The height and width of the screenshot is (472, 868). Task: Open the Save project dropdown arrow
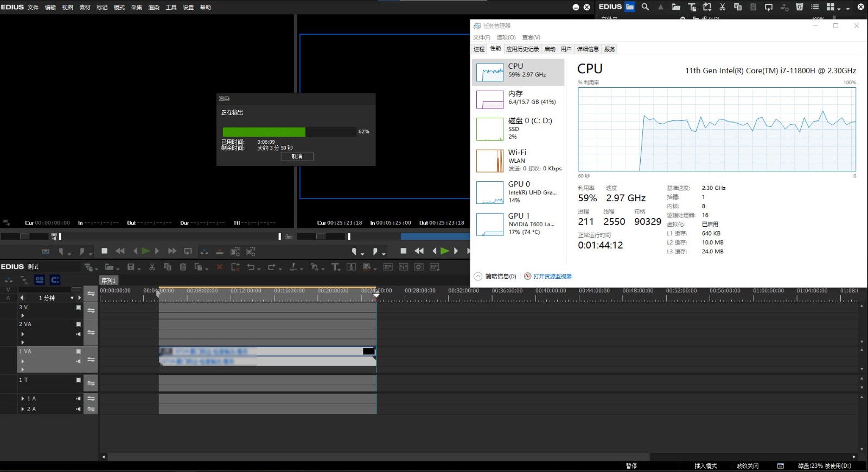[x=139, y=269]
